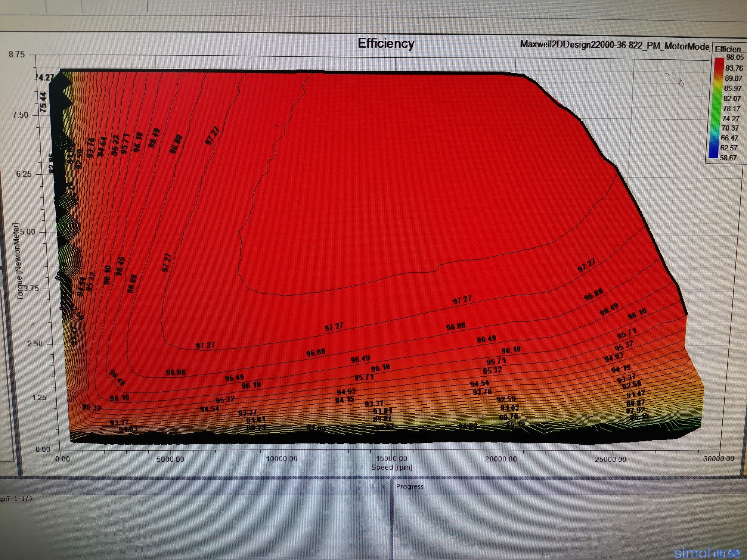747x560 pixels.
Task: Click the gn7-1-1/) text in message pane
Action: point(16,498)
